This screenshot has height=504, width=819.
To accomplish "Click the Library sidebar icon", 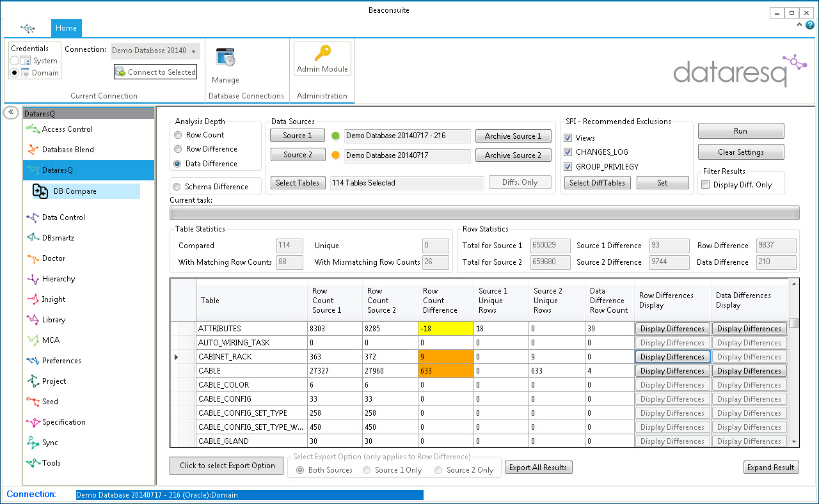I will pyautogui.click(x=32, y=320).
